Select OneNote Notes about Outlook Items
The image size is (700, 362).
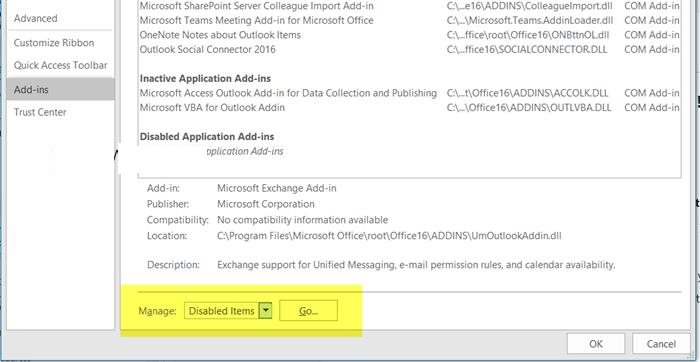pos(220,35)
